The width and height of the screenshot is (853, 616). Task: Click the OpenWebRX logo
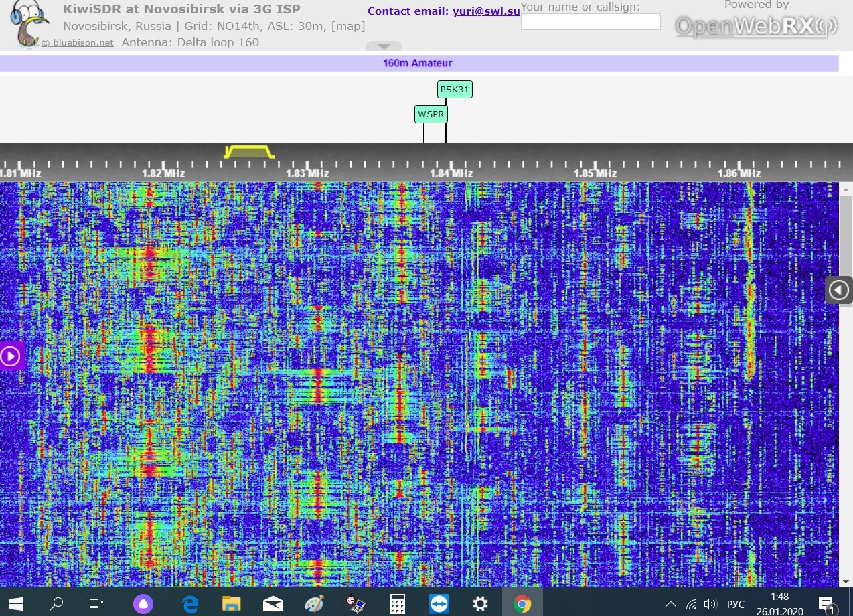[756, 26]
